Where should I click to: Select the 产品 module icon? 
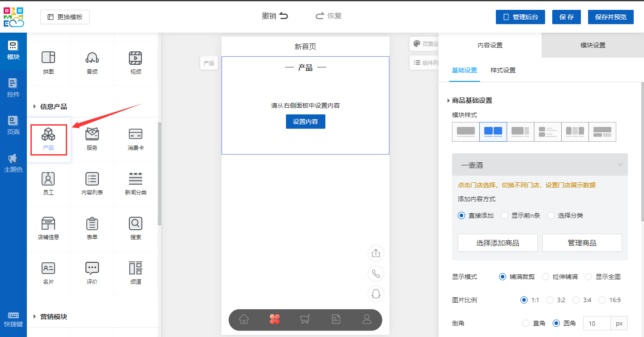coord(48,139)
